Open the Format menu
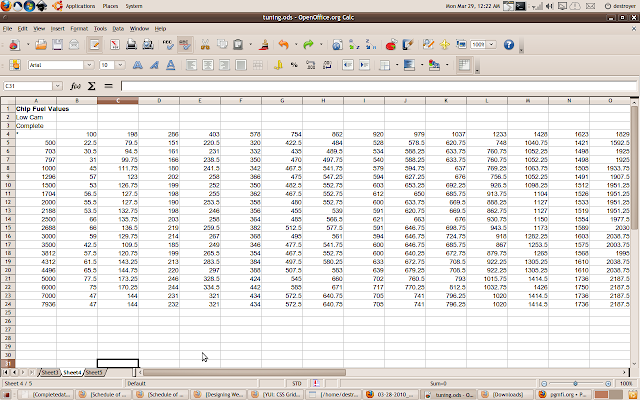The image size is (640, 400). click(x=78, y=29)
